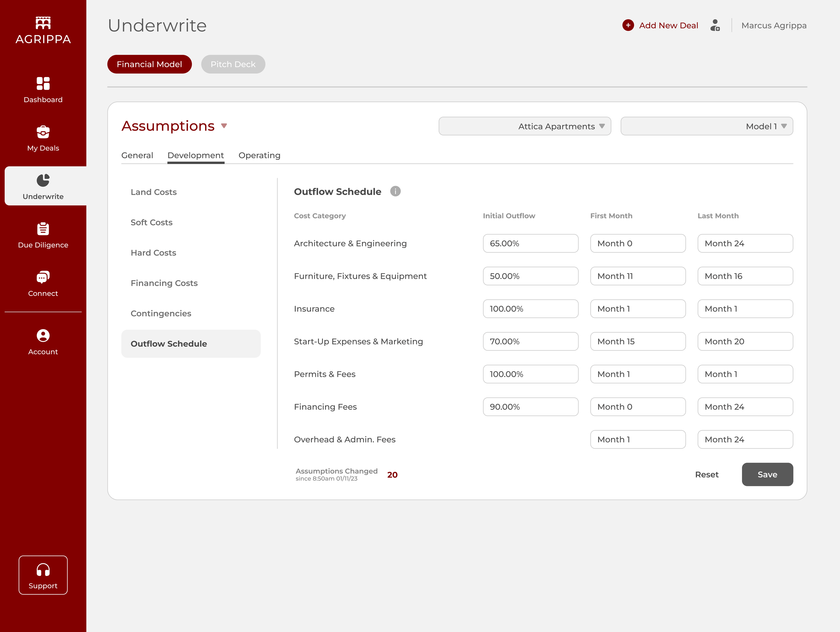The height and width of the screenshot is (632, 840).
Task: Open Due Diligence clipboard icon
Action: tap(43, 229)
